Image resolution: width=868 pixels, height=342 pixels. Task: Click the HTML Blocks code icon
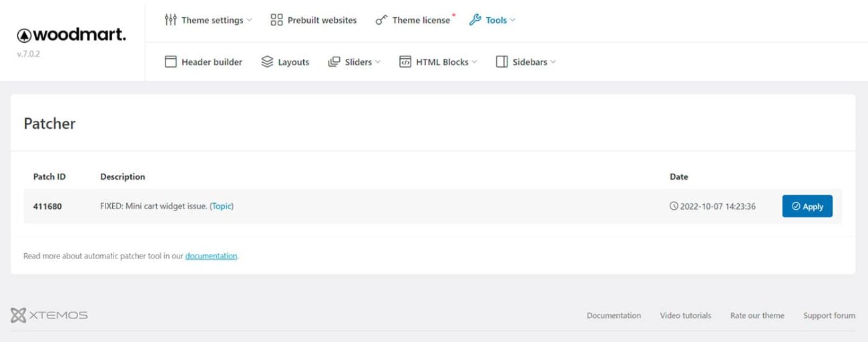(x=405, y=62)
